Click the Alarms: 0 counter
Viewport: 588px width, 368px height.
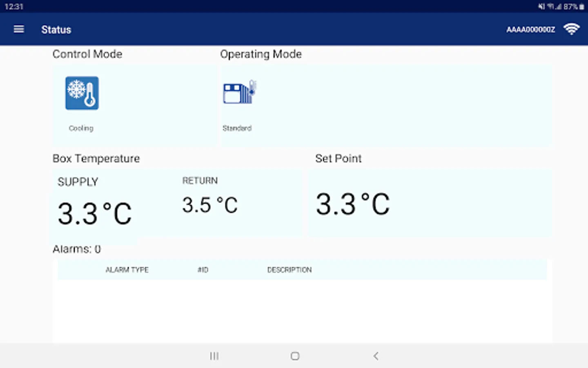(77, 249)
